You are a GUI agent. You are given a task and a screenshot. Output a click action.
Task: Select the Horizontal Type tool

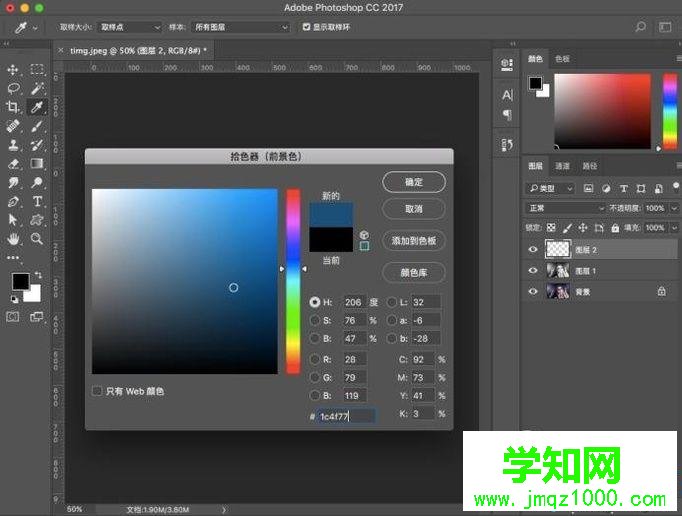point(37,201)
